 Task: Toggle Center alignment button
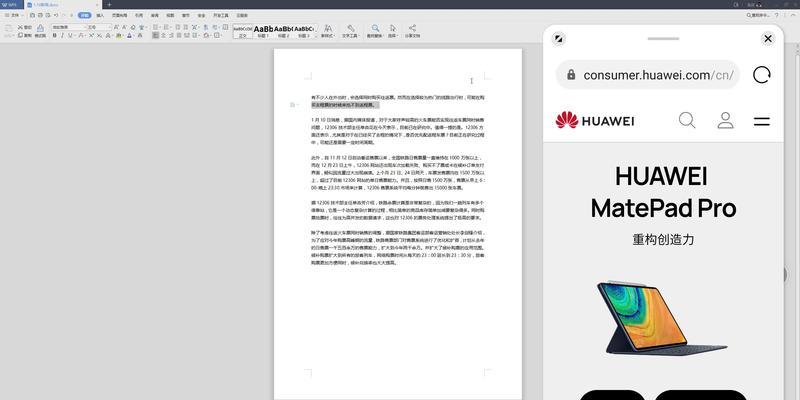tap(163, 36)
